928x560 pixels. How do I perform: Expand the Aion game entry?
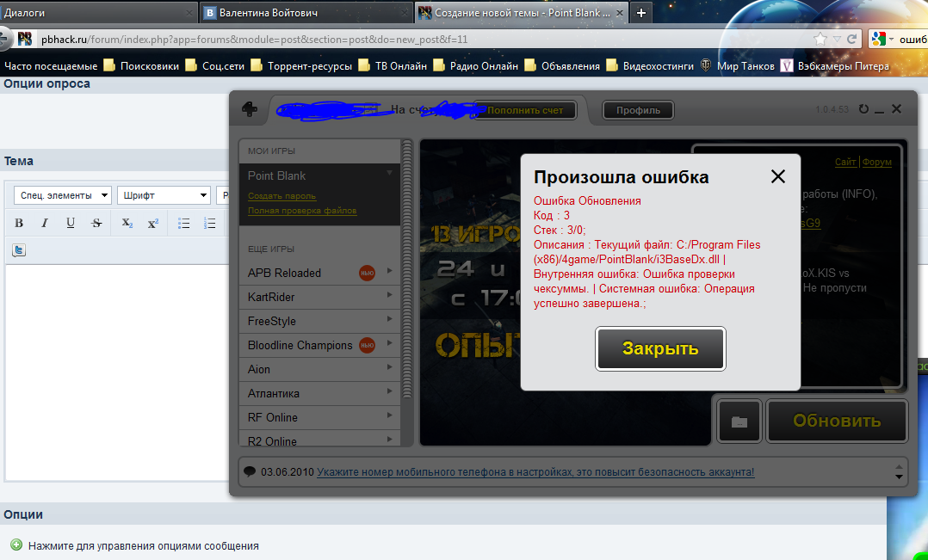tap(389, 367)
